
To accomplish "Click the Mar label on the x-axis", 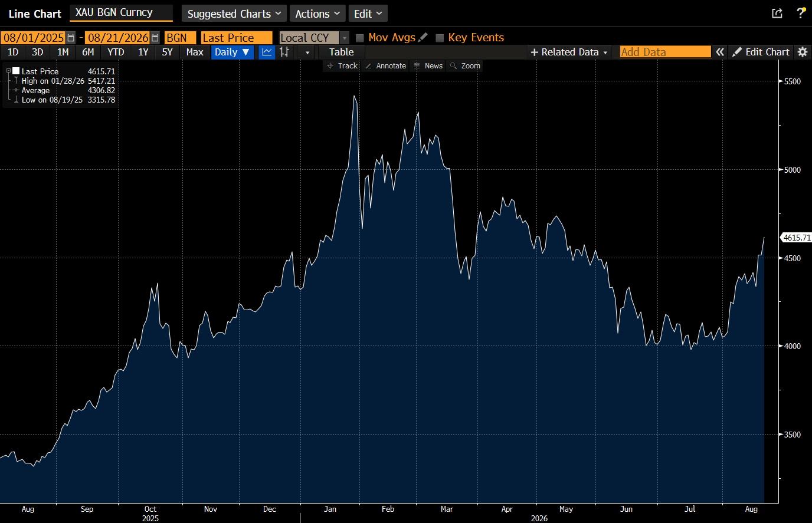I will coord(447,509).
